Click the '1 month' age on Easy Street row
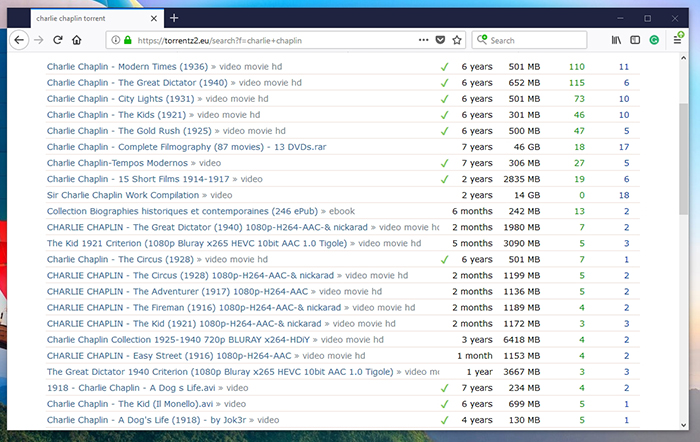 pyautogui.click(x=475, y=356)
